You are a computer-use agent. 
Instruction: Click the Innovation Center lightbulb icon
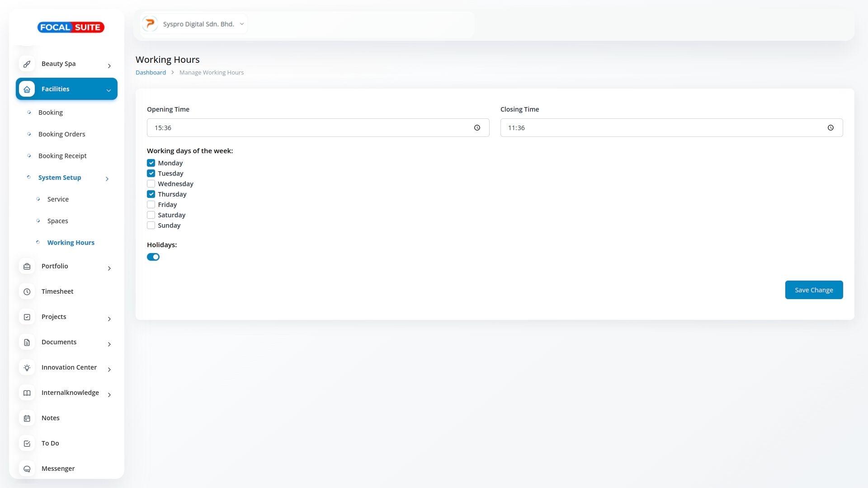coord(27,368)
